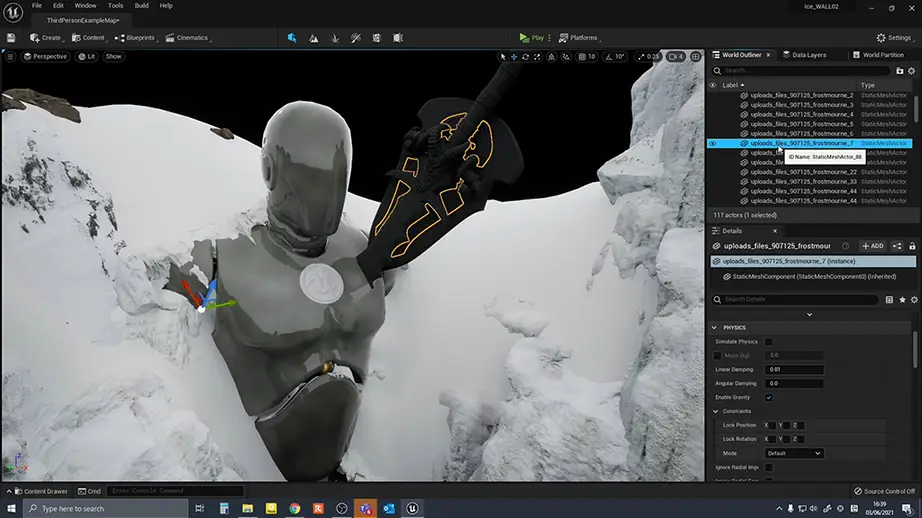Open the Blueprints toolbar menu
Screen dimensions: 922x518
click(135, 38)
